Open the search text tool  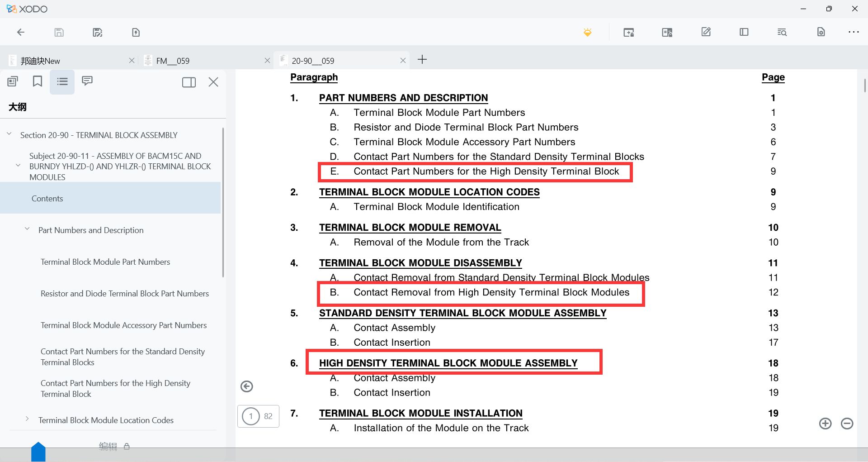coord(782,32)
